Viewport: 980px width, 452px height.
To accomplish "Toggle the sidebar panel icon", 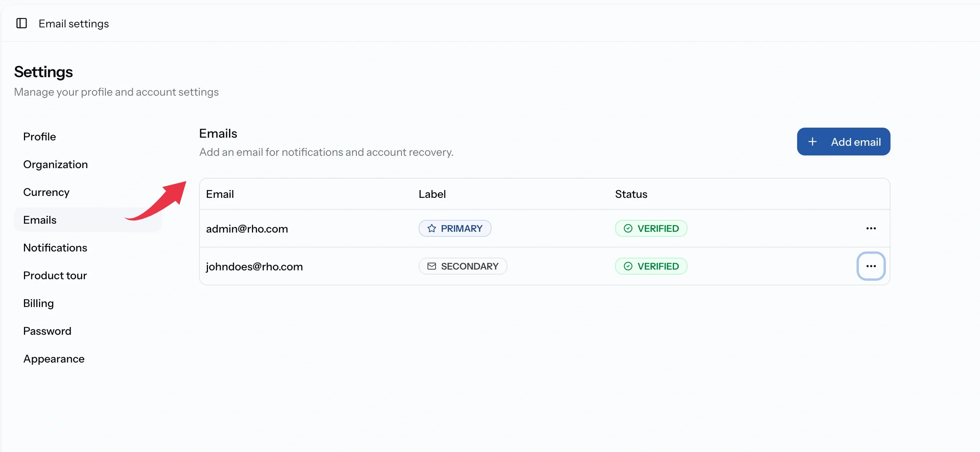I will (x=22, y=24).
